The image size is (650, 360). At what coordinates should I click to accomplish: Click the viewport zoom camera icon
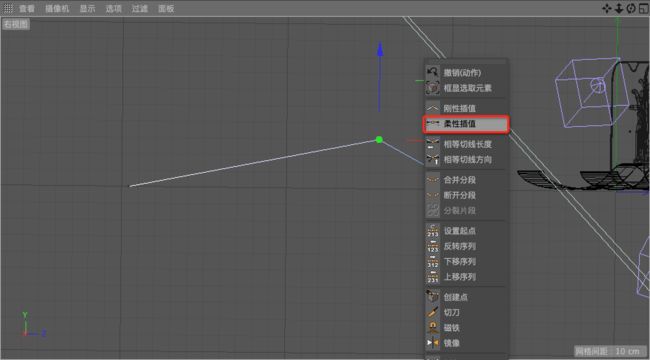pyautogui.click(x=619, y=8)
